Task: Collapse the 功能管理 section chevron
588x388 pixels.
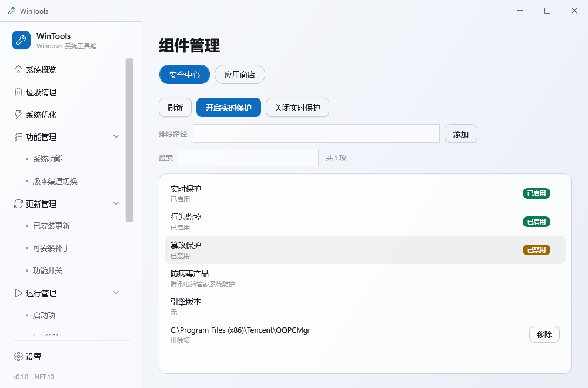Action: [x=116, y=136]
